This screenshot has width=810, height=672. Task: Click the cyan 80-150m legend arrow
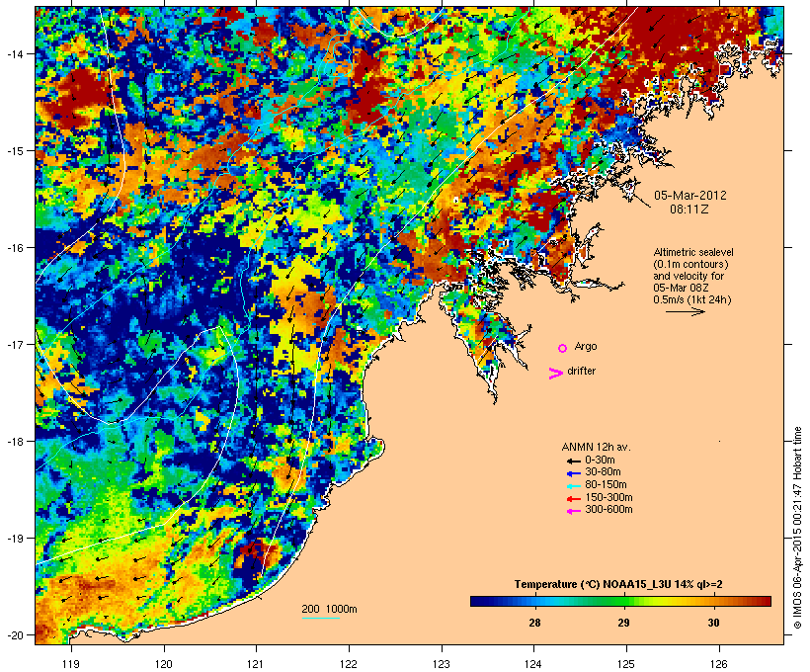click(573, 486)
